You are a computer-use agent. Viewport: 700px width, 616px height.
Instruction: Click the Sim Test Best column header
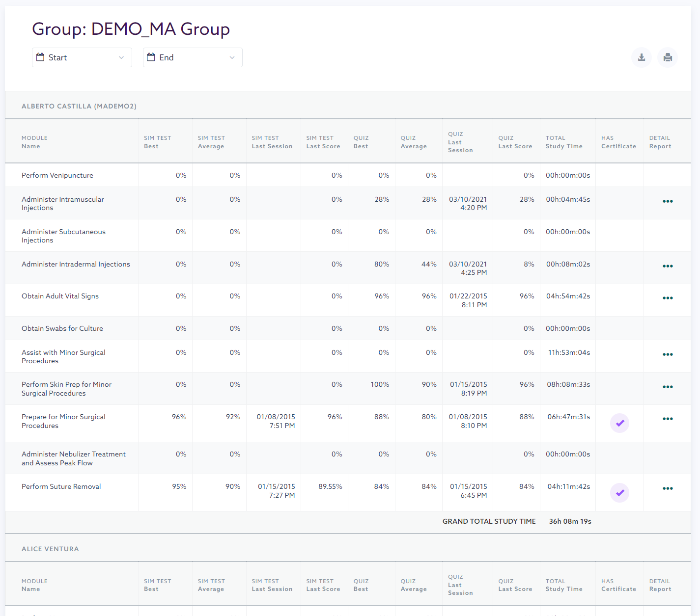(157, 142)
